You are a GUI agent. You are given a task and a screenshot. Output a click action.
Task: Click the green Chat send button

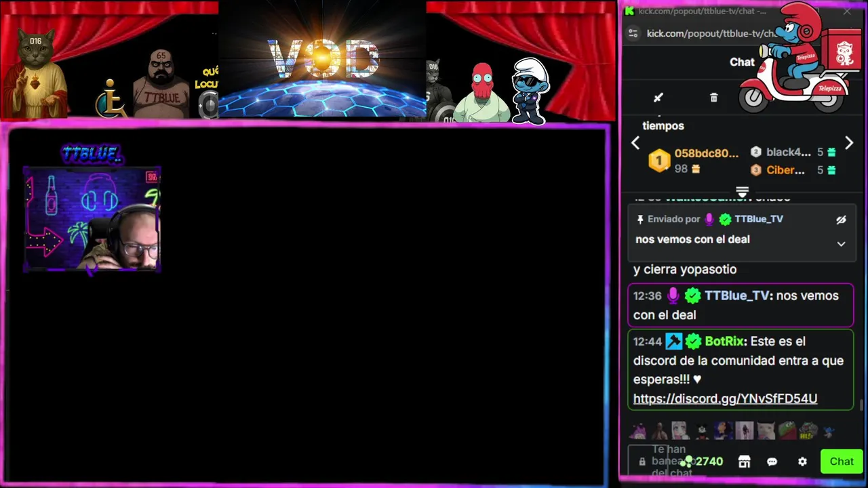[x=842, y=462]
